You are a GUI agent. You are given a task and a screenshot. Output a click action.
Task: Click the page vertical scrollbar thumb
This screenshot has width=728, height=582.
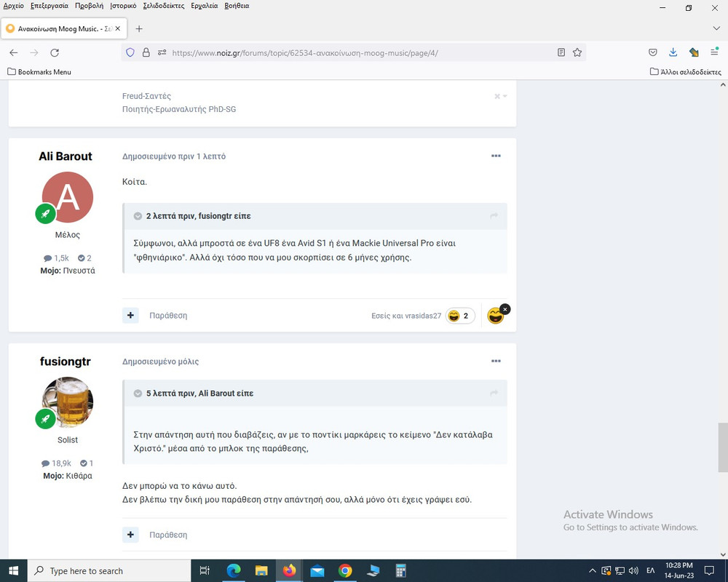coord(723,447)
